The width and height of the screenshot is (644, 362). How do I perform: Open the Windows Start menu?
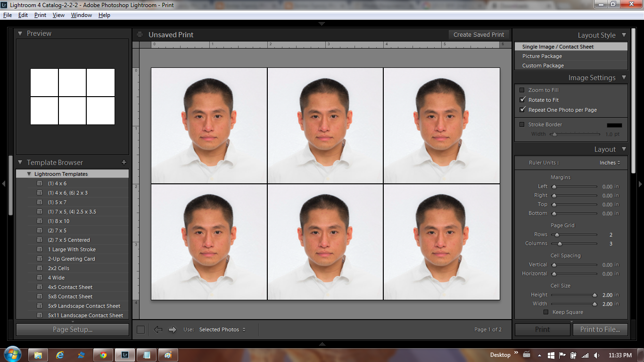pos(12,354)
